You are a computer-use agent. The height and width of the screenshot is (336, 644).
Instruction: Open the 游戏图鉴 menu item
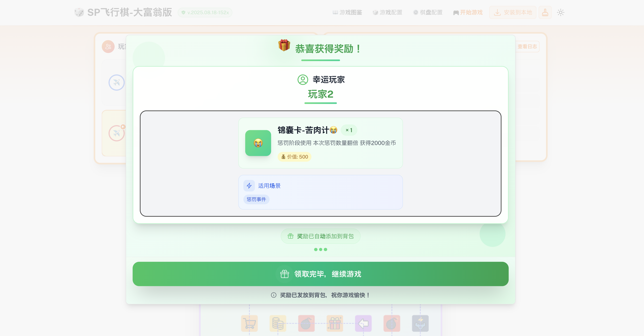[347, 12]
